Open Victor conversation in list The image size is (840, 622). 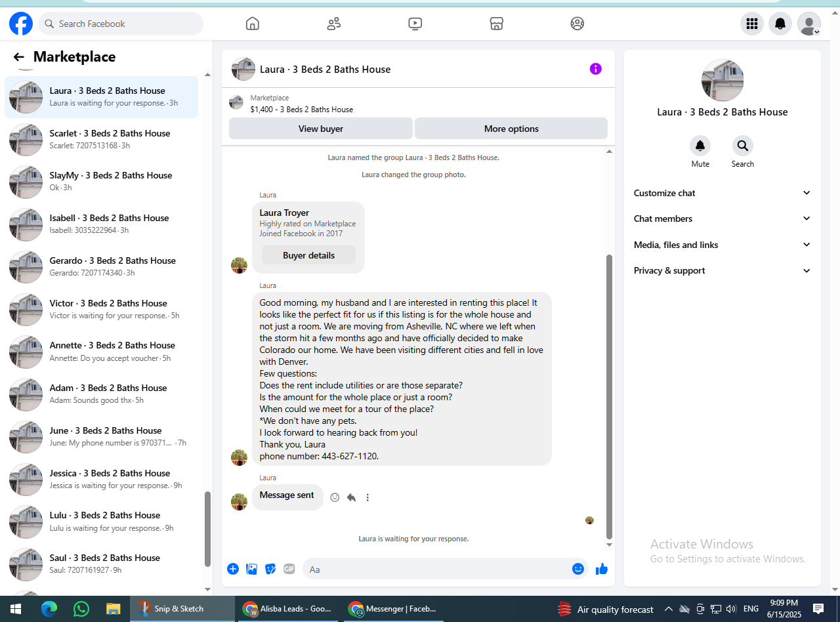pyautogui.click(x=102, y=309)
